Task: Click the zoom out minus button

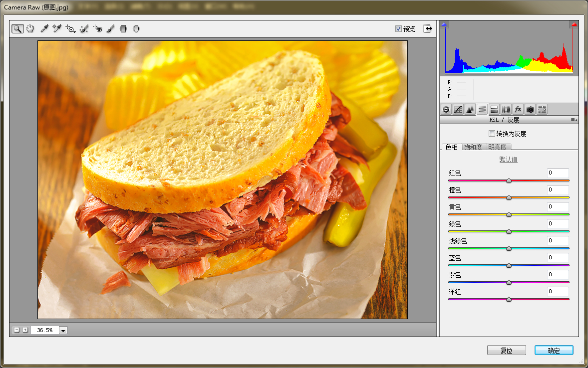Action: [16, 330]
